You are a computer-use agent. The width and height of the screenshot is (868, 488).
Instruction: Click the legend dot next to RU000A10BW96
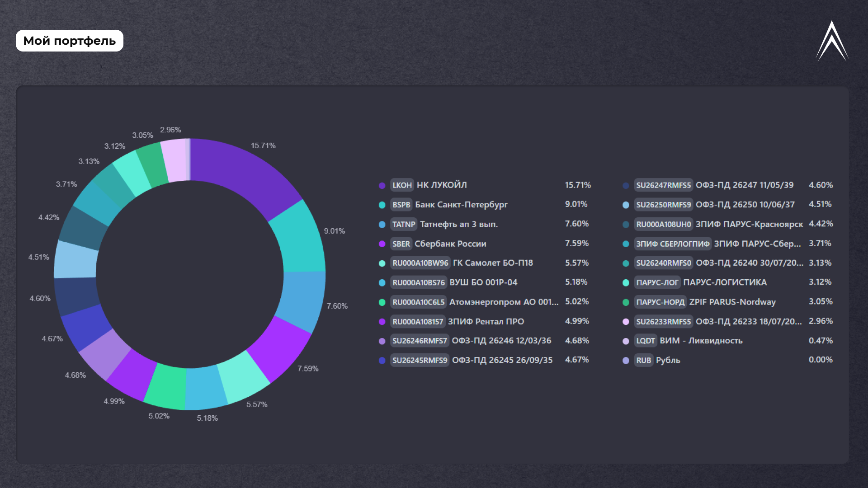pos(382,263)
